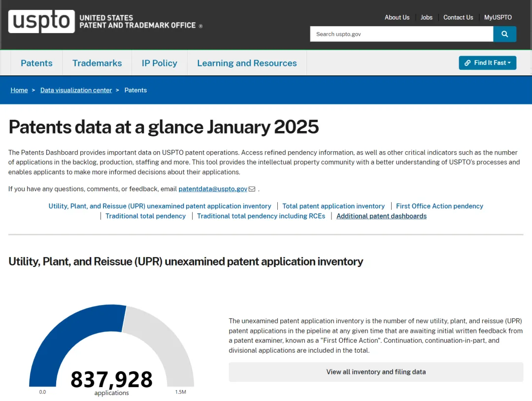Screen dimensions: 532x401
Task: Click the chain link icon on Find It Fast
Action: [467, 63]
